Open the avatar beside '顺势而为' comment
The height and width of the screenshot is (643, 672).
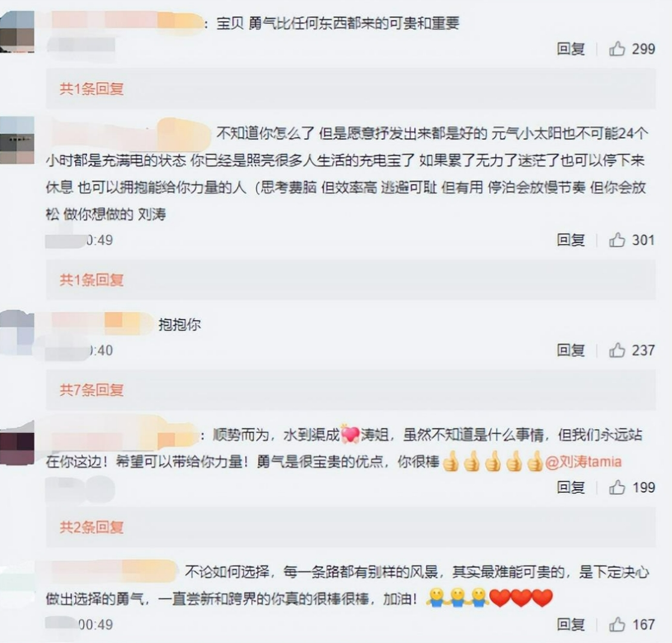(x=17, y=445)
